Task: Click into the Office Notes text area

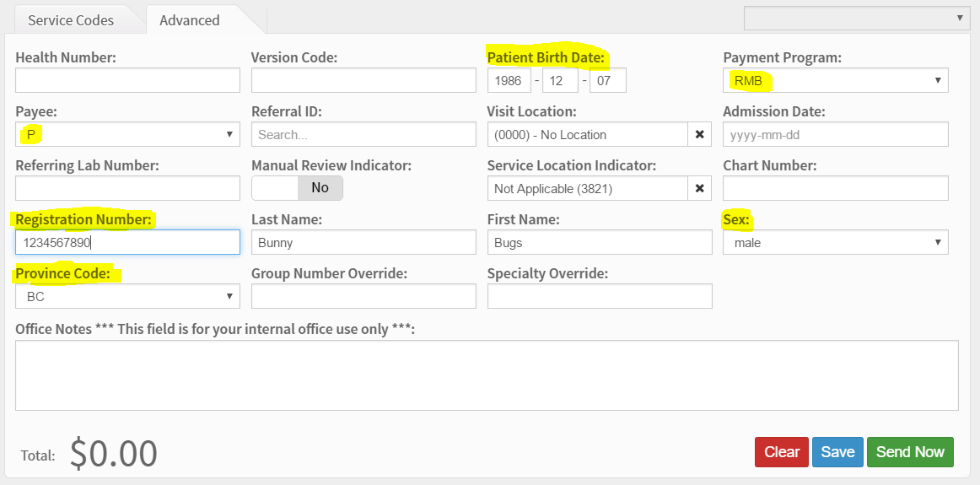Action: coord(487,375)
